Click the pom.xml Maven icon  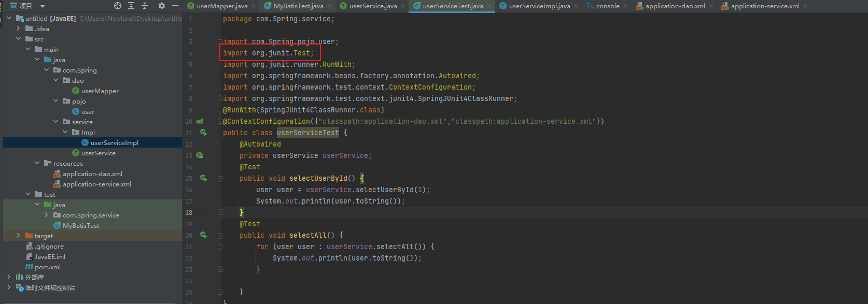(29, 267)
